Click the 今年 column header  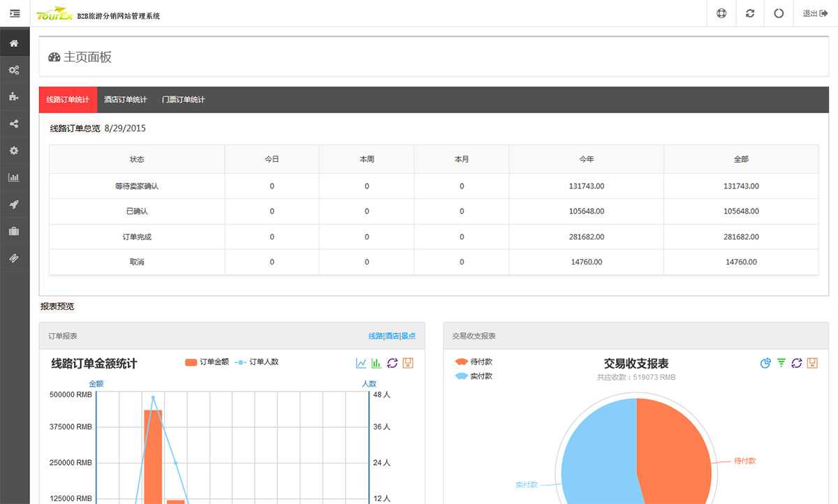pos(587,159)
